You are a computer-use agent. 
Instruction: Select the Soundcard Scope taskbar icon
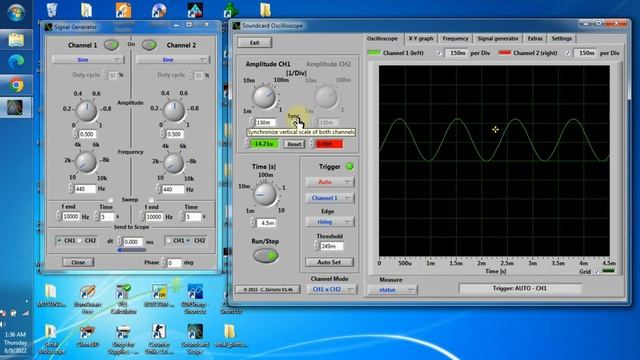16,107
